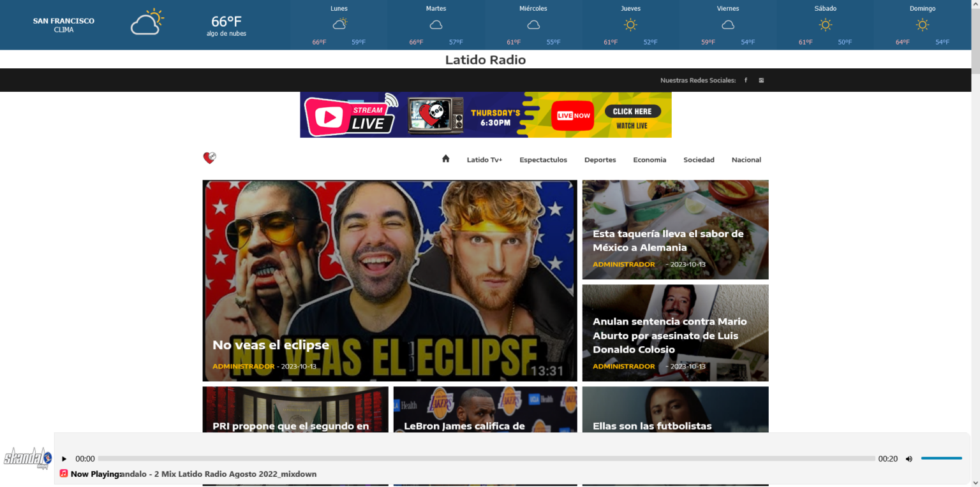Click the Skandalo logo beside the player
This screenshot has width=980, height=487.
coord(27,458)
